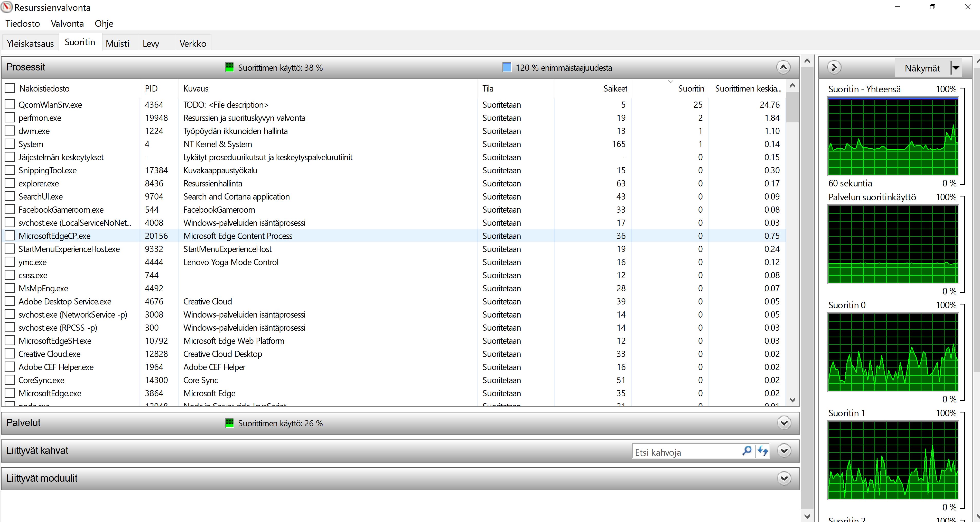Viewport: 980px width, 522px height.
Task: Click the Näkymät button
Action: coord(922,68)
